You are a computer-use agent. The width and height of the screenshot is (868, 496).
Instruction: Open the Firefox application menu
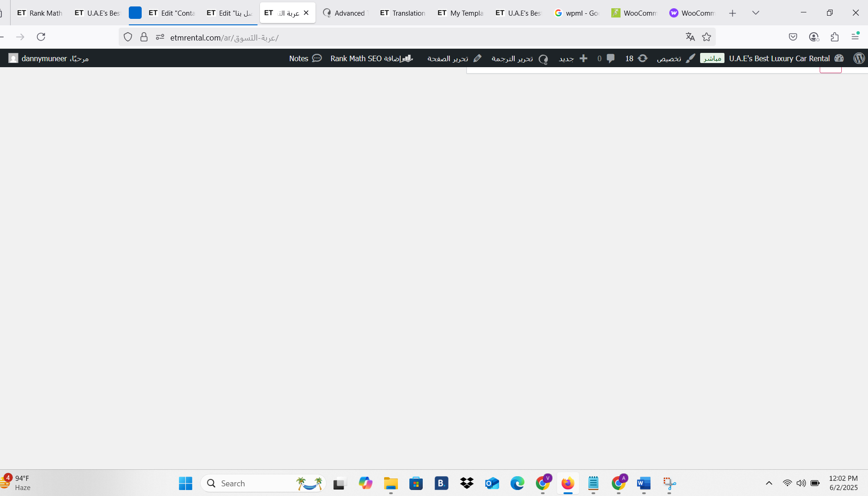click(855, 37)
